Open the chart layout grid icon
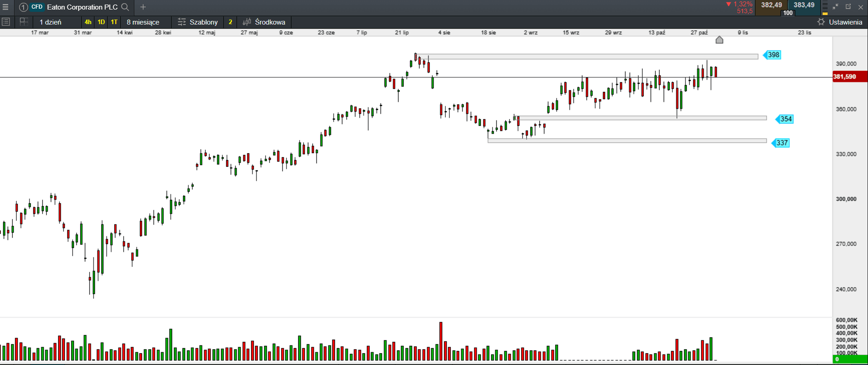 24,22
